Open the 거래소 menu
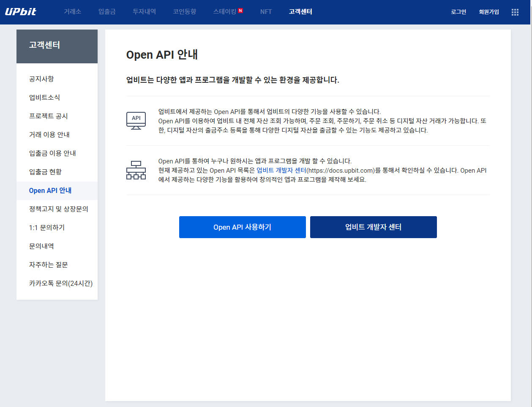The width and height of the screenshot is (532, 407). pos(72,12)
